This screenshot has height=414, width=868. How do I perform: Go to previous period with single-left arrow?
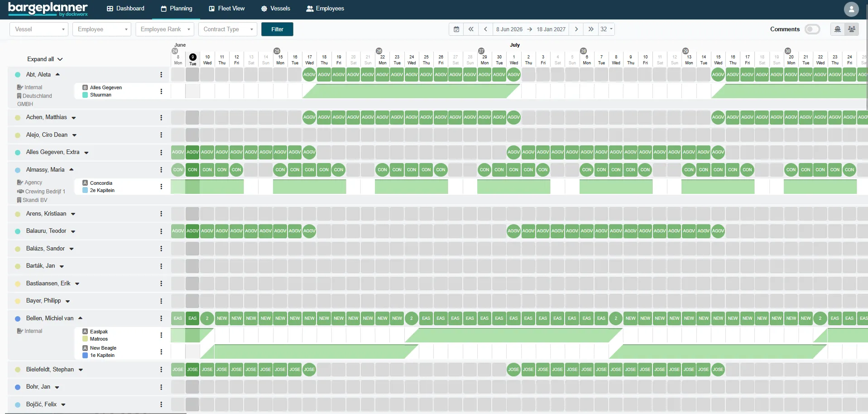point(485,29)
